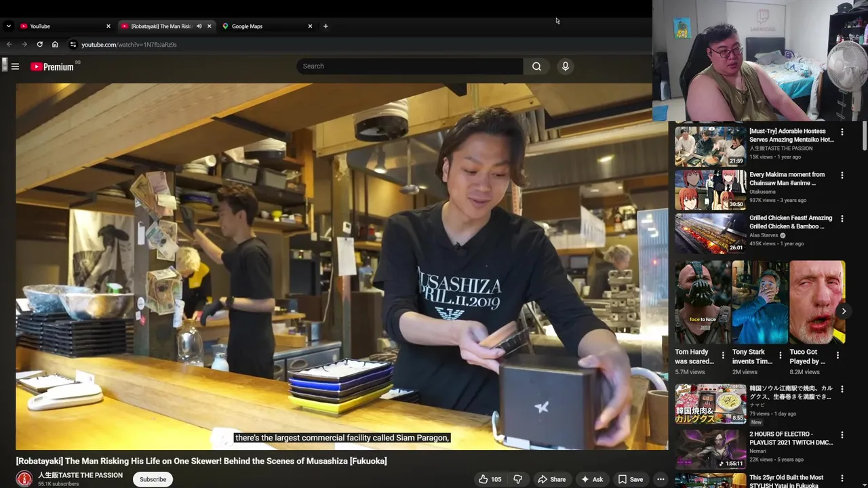Like the video with thumbs up
Viewport: 868px width, 488px height.
click(490, 479)
